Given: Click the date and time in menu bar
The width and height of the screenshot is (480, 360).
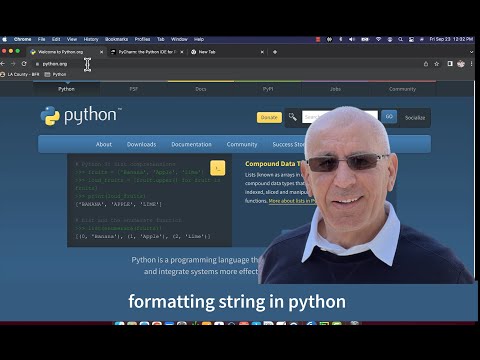Looking at the screenshot, I should (x=451, y=39).
